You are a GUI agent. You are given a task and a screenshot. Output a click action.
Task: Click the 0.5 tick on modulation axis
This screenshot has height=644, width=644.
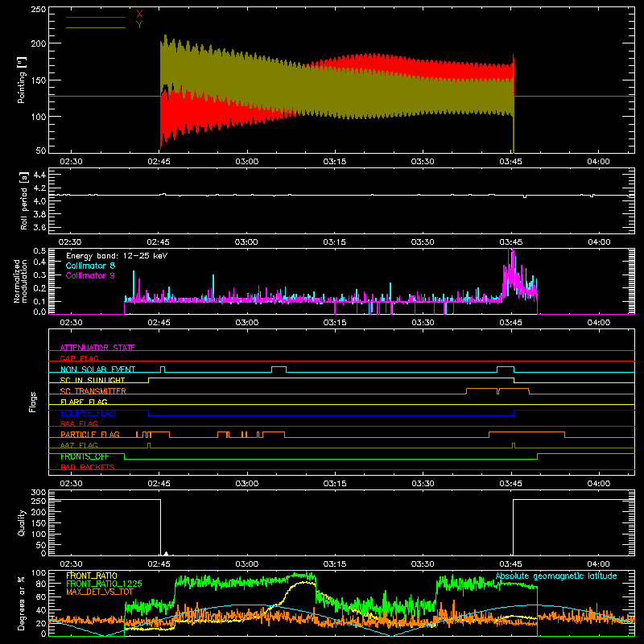39,251
